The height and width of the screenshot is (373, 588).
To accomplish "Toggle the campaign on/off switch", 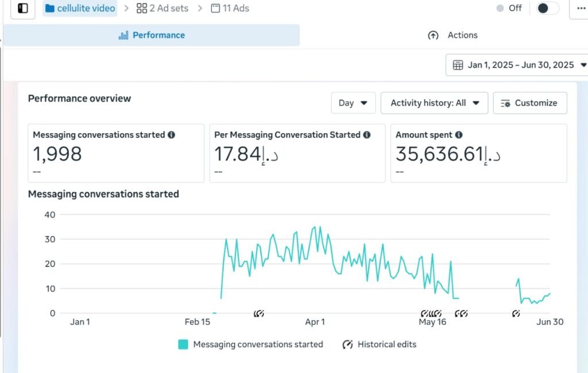I will [547, 8].
